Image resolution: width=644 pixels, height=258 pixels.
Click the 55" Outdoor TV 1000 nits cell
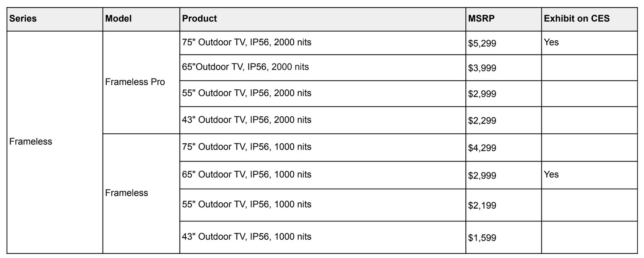[x=246, y=204]
